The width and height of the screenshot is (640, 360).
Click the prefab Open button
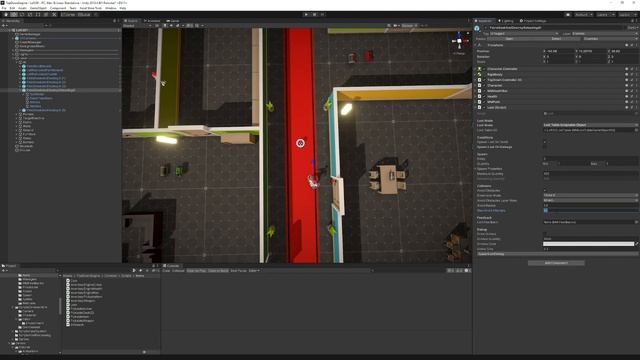[509, 39]
